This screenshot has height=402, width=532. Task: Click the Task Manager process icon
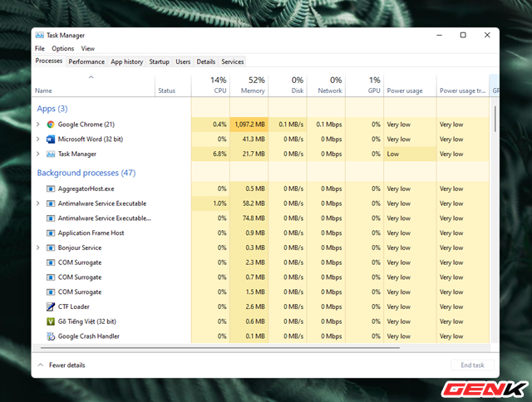51,154
